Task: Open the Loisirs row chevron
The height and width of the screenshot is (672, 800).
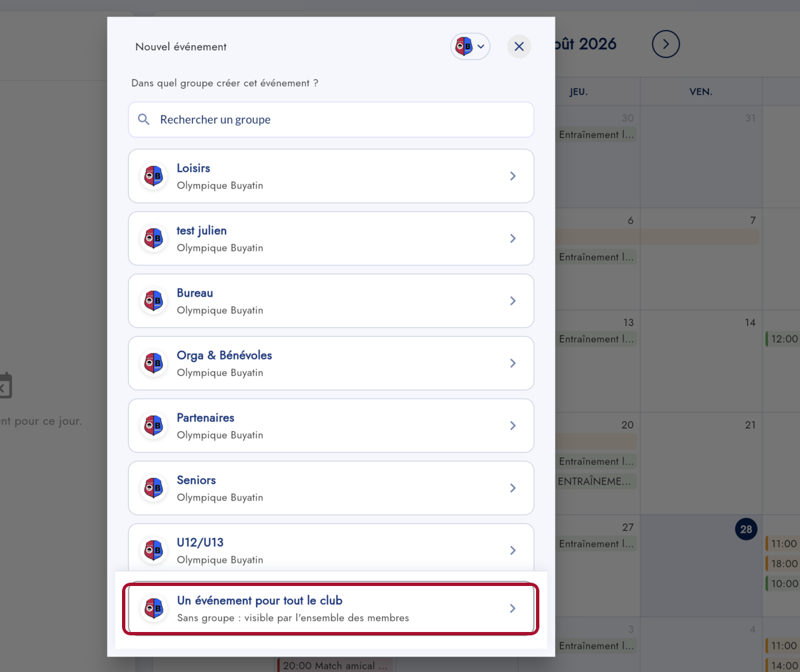Action: point(513,176)
